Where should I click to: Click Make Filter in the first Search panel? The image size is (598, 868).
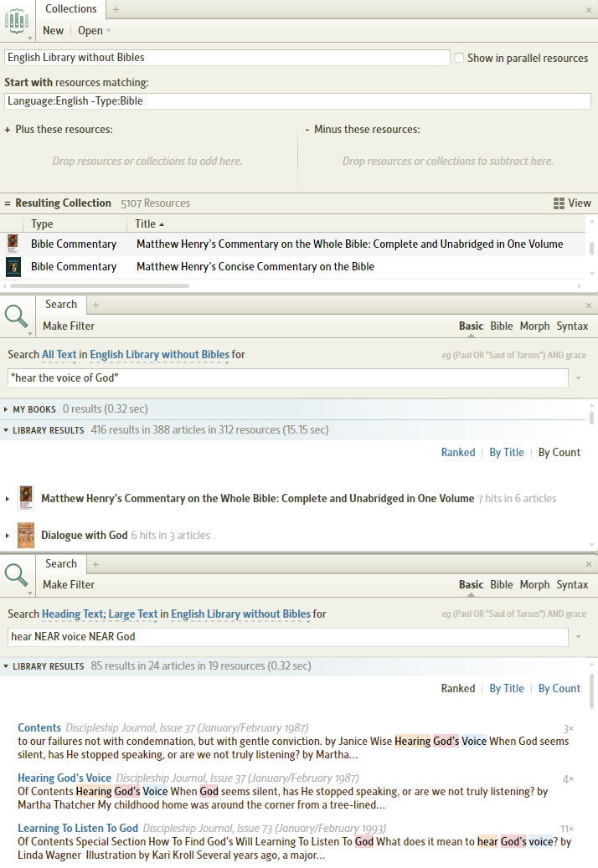pyautogui.click(x=69, y=326)
